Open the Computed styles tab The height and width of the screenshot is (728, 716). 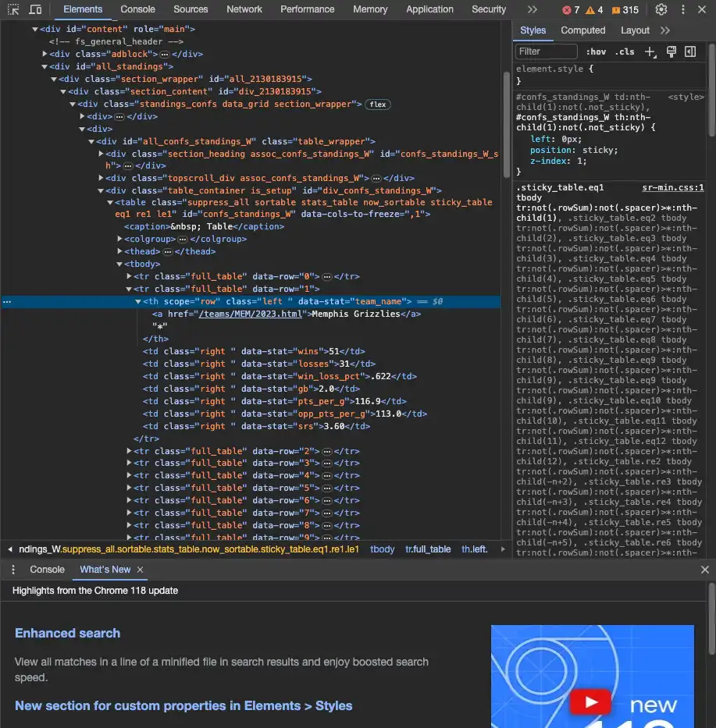(x=582, y=30)
